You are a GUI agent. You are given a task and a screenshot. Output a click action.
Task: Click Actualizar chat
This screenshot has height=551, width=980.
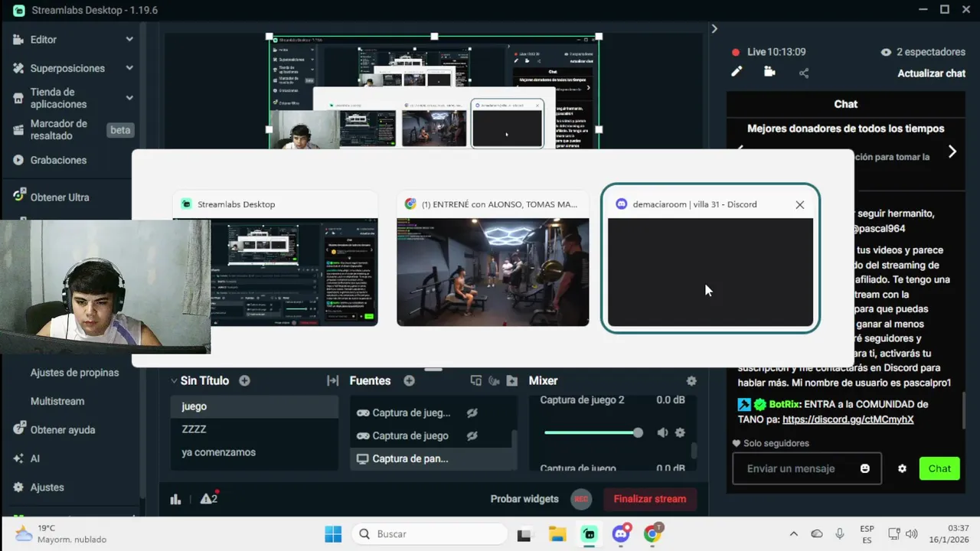point(931,73)
